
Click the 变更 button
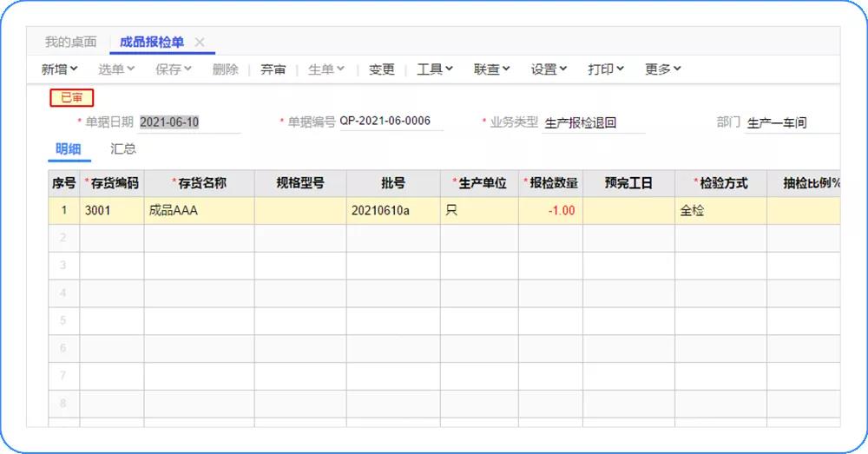coord(381,69)
